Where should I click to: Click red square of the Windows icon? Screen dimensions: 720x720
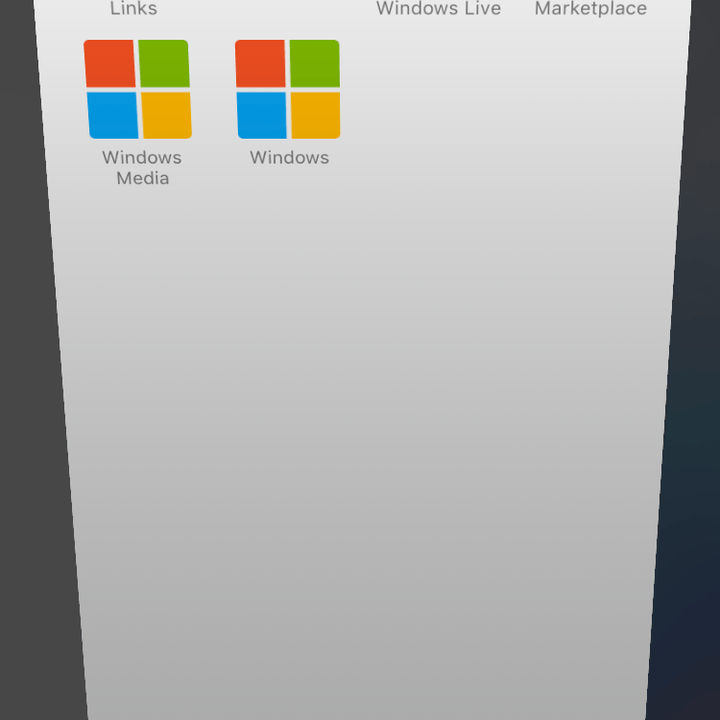tap(260, 63)
